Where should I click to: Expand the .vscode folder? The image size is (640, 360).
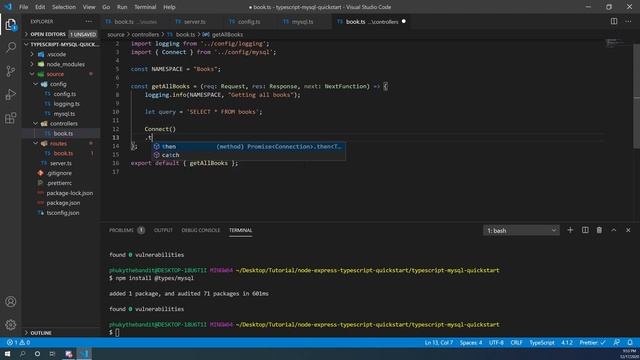click(x=56, y=54)
